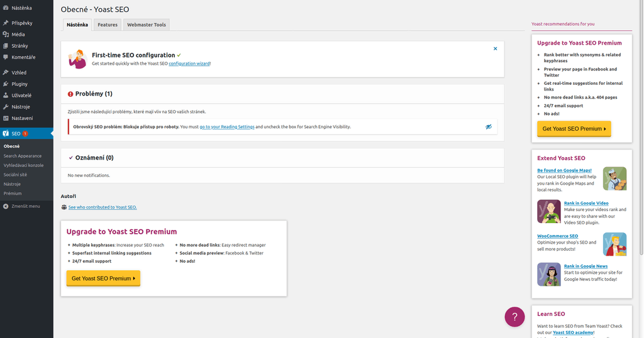This screenshot has width=644, height=338.
Task: Open the configuration wizard link
Action: point(189,63)
